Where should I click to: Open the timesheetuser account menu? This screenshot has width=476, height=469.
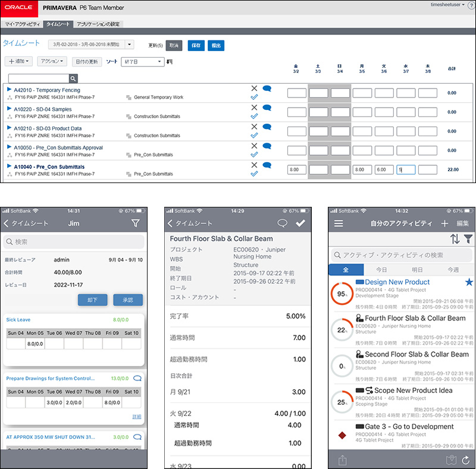(447, 5)
